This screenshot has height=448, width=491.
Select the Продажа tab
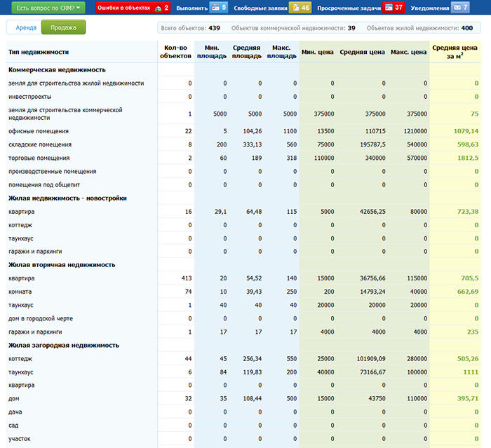(x=63, y=27)
